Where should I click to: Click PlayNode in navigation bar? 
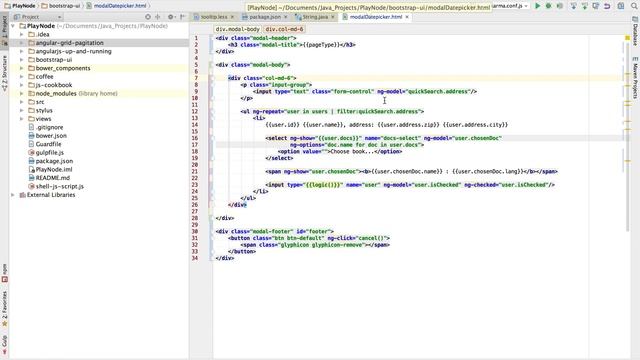pos(20,6)
